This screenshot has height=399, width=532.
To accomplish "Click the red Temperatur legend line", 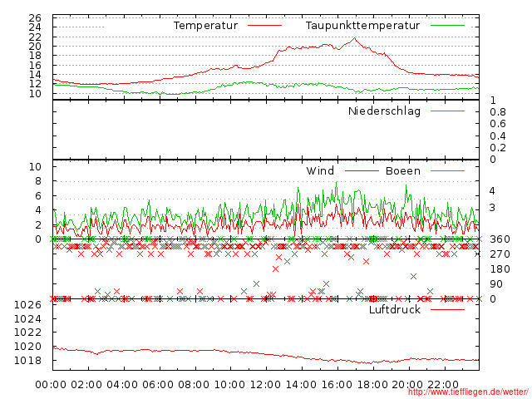I will [264, 26].
